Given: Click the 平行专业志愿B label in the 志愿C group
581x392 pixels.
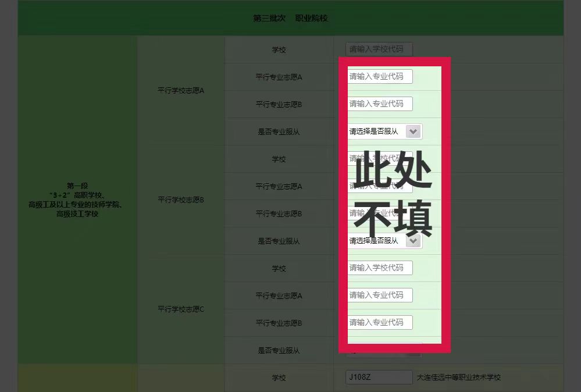Looking at the screenshot, I should pos(279,323).
